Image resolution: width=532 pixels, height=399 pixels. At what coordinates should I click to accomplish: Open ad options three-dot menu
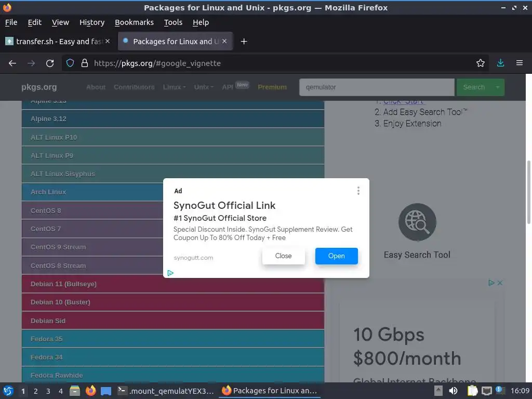click(358, 191)
